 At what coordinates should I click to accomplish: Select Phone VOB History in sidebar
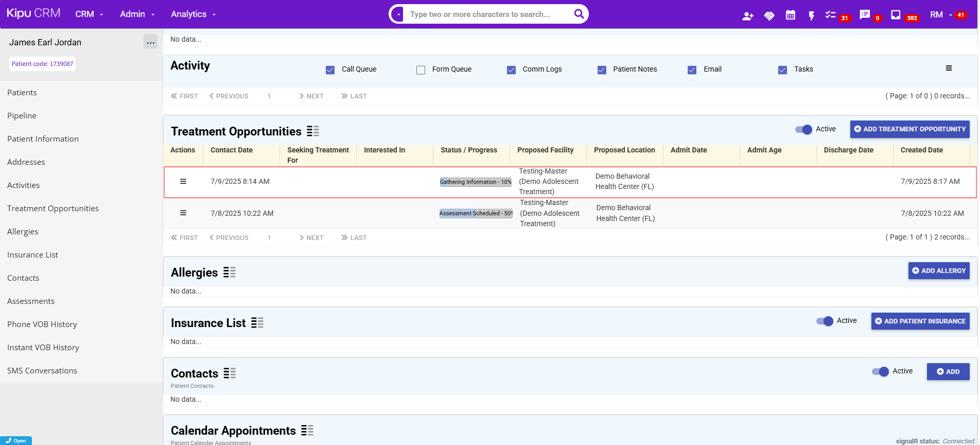pos(42,324)
